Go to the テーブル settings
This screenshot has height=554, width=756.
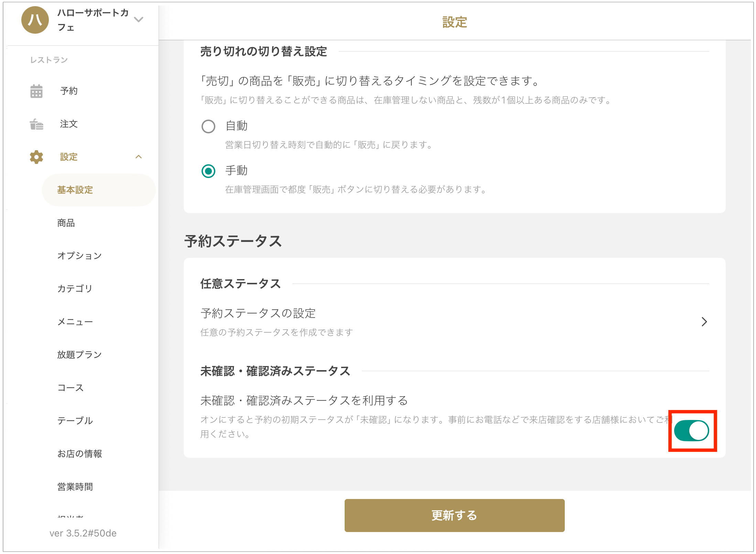tap(75, 421)
